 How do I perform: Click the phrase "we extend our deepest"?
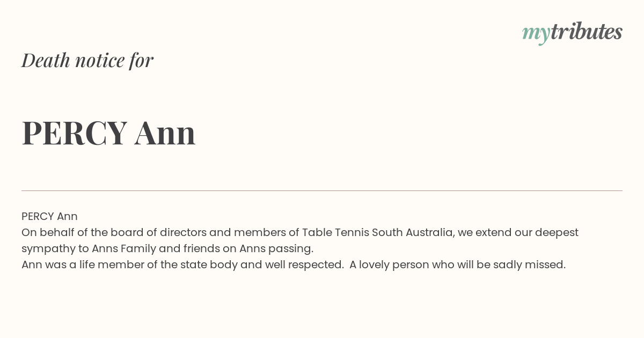(x=518, y=233)
